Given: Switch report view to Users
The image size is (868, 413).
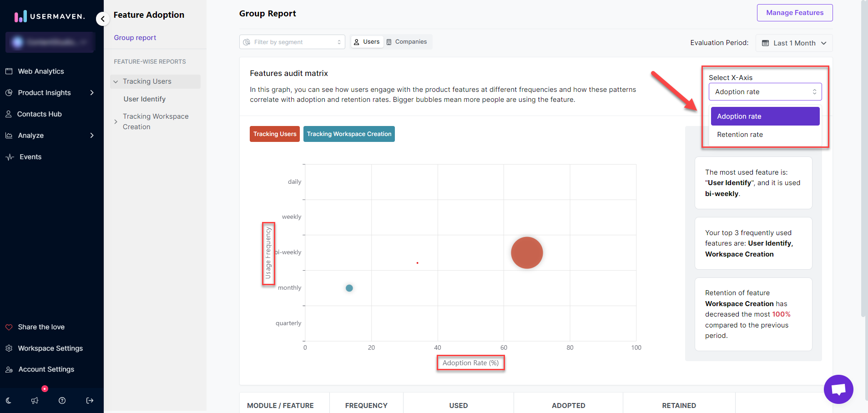Looking at the screenshot, I should [367, 42].
